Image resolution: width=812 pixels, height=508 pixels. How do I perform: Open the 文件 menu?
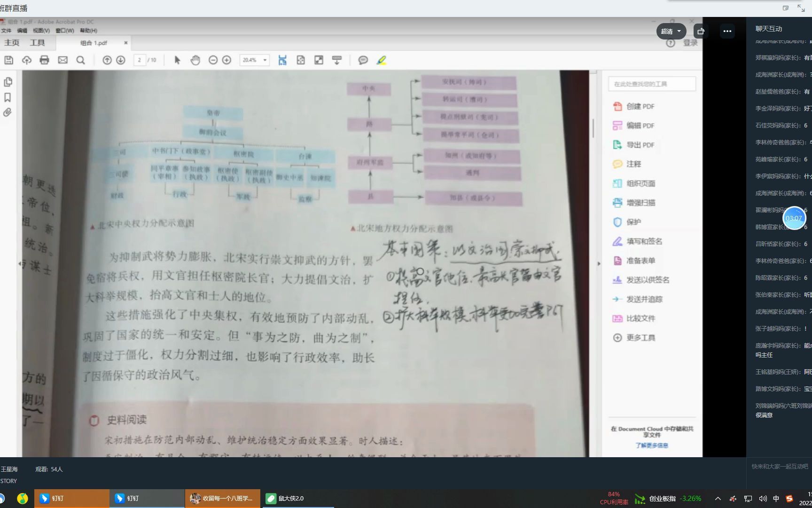pos(6,31)
